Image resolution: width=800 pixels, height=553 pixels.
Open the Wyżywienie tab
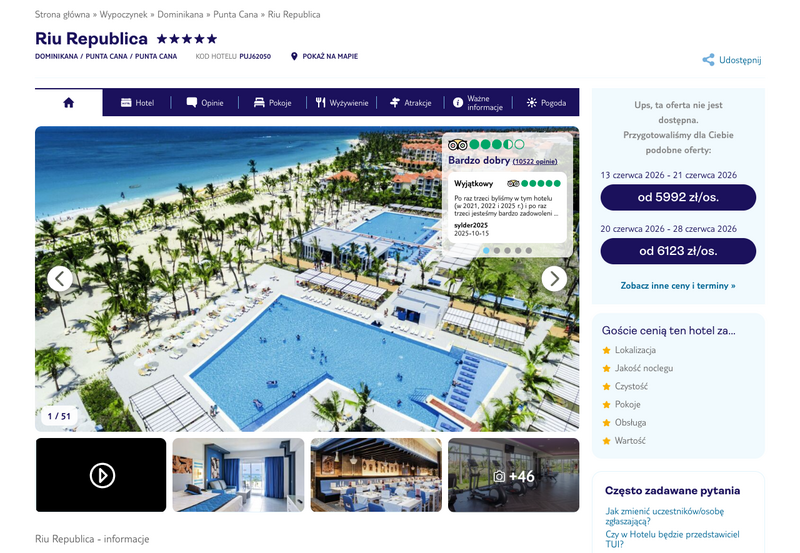pos(341,103)
